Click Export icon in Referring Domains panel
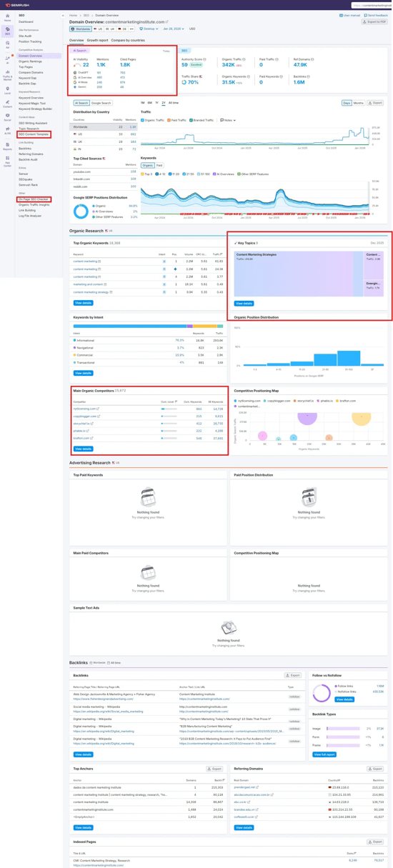 (375, 769)
